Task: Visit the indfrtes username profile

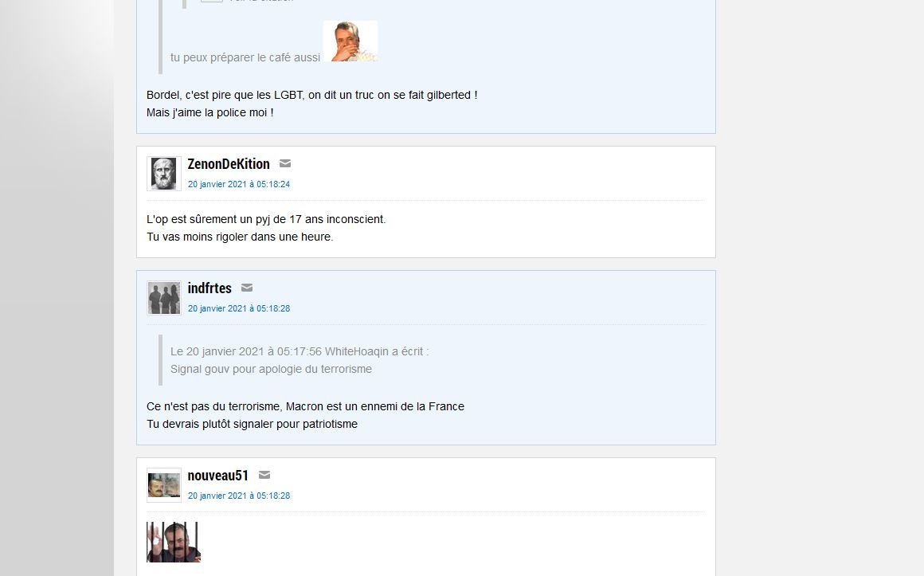Action: pos(209,288)
